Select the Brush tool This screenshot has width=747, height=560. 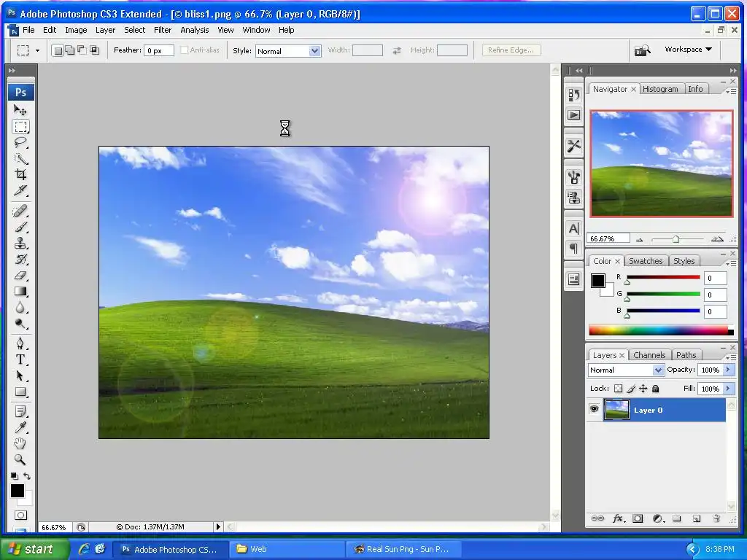20,227
